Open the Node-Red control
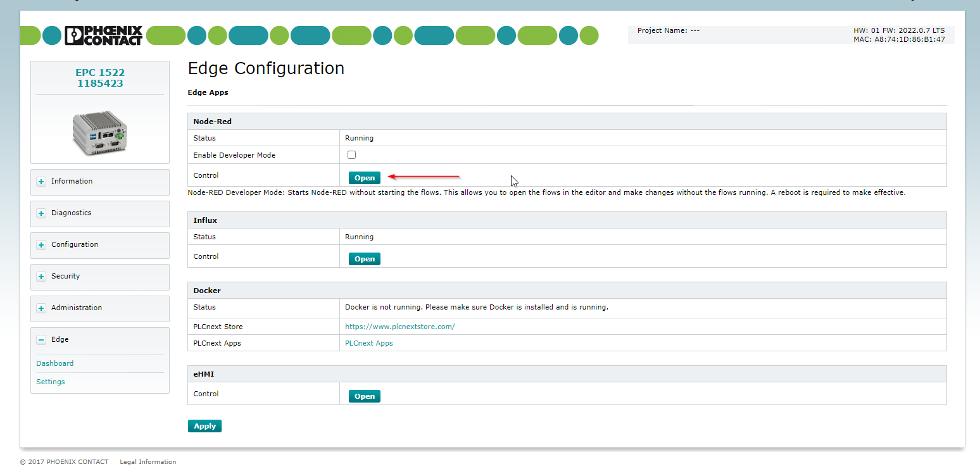This screenshot has width=980, height=476. click(x=365, y=178)
